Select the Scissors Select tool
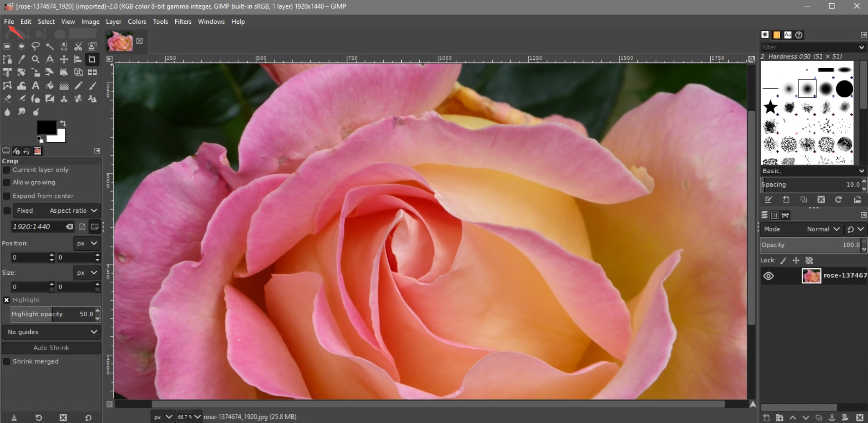This screenshot has width=868, height=423. tap(78, 46)
